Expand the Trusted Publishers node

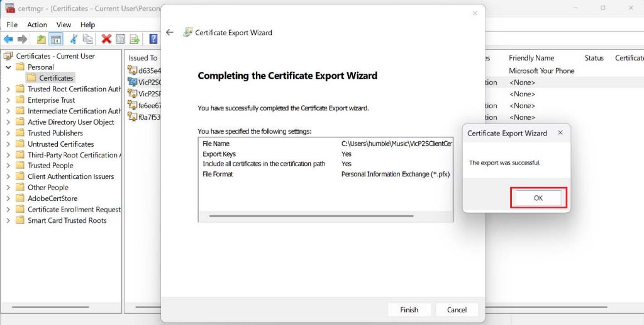coord(8,134)
